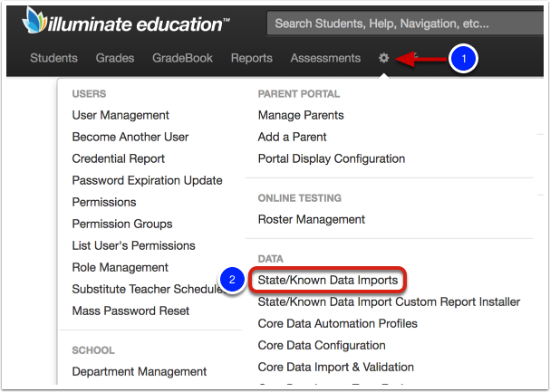The image size is (550, 392).
Task: Open State/Known Data Import Custom Report Installer
Action: pos(389,302)
